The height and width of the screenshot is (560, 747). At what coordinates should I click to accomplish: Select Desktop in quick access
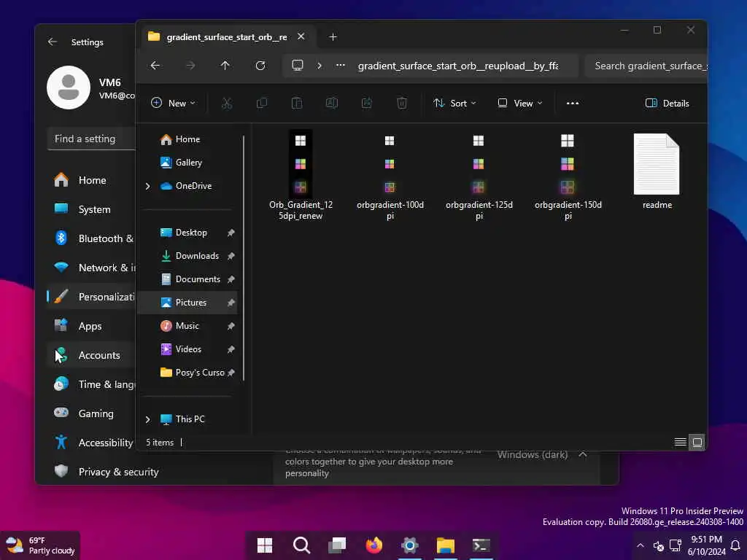[187, 233]
